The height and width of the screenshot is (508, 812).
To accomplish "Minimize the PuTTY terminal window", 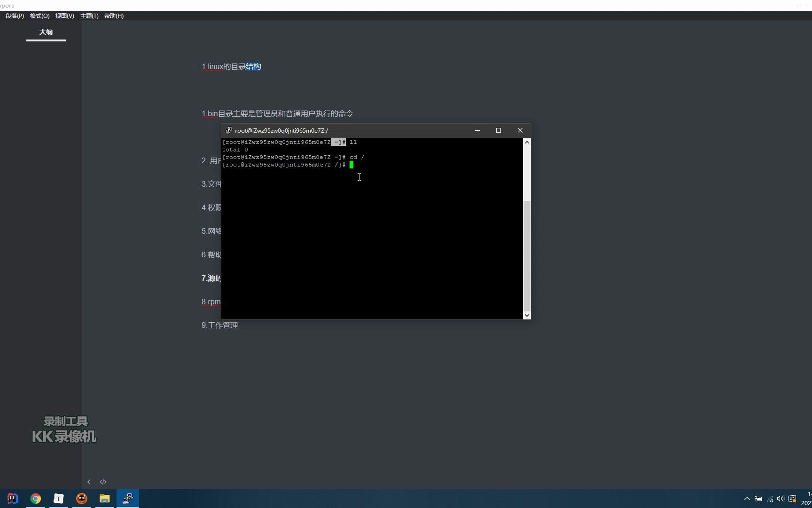I will pos(477,130).
